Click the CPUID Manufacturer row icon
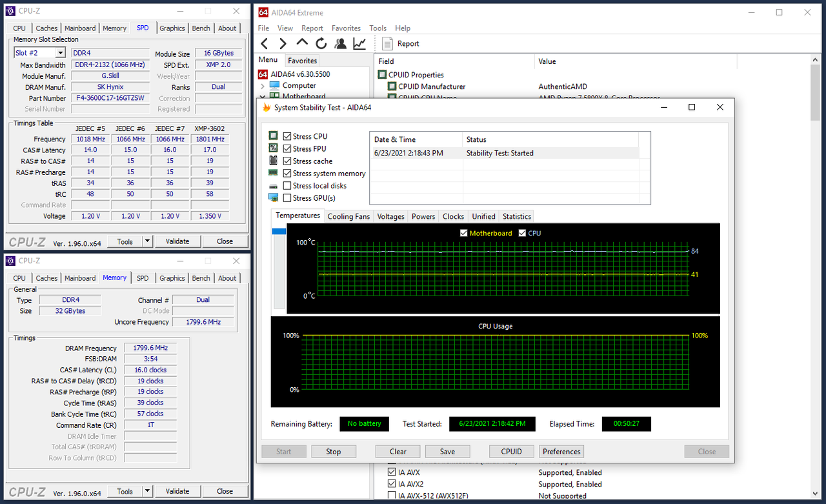This screenshot has width=826, height=504. [392, 86]
